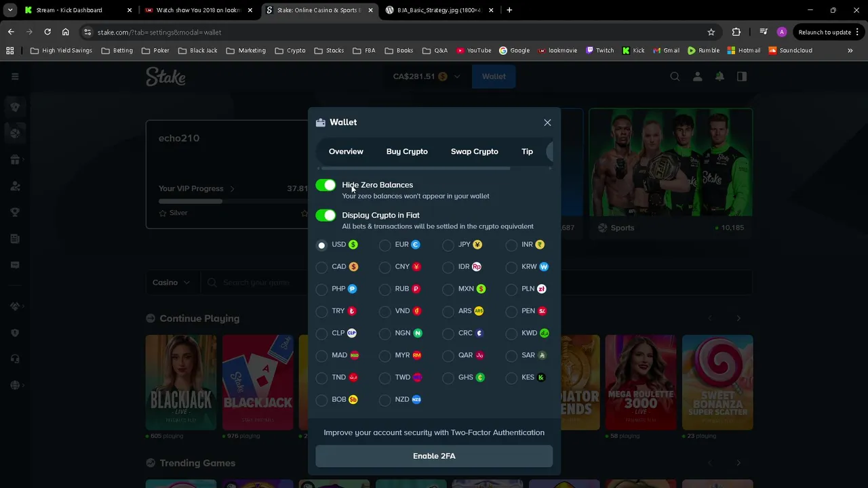Bookmark this page star icon
This screenshot has height=488, width=868.
(711, 32)
